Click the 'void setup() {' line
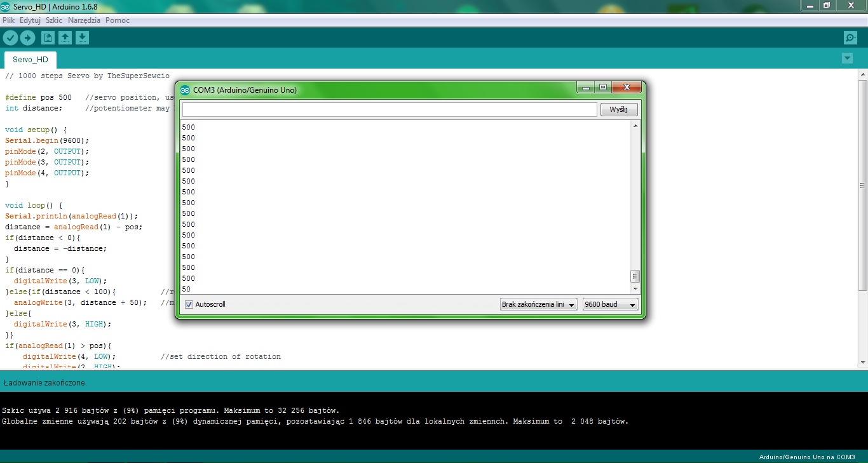 [x=36, y=130]
